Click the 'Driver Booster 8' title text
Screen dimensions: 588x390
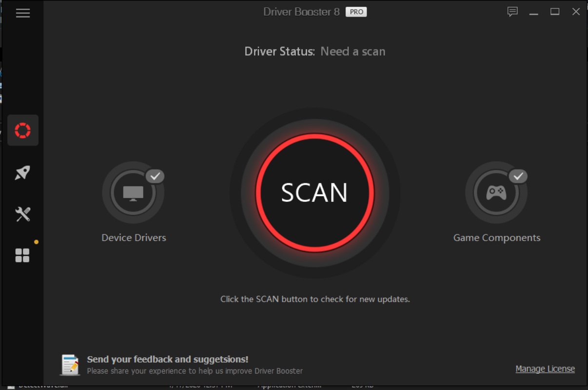[301, 12]
